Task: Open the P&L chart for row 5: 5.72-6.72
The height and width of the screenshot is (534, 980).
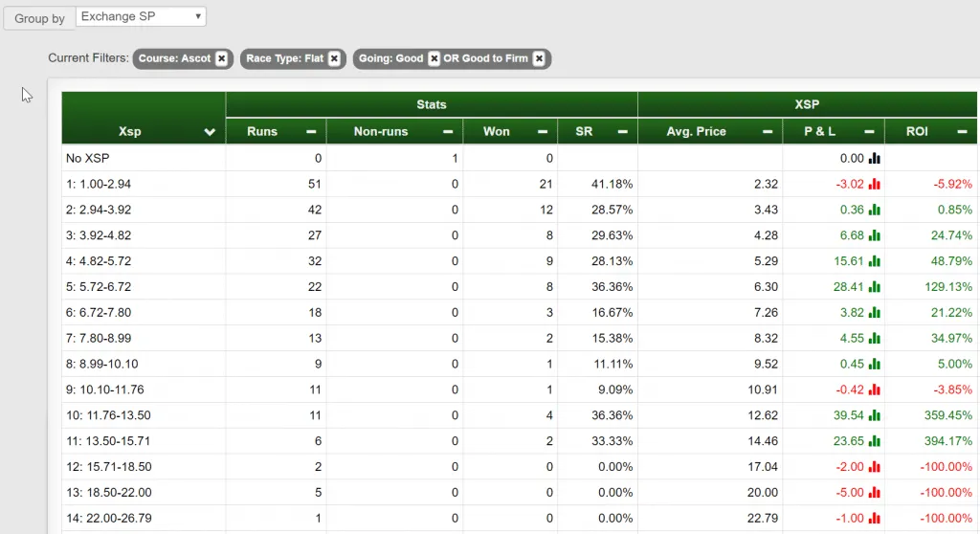Action: click(875, 286)
